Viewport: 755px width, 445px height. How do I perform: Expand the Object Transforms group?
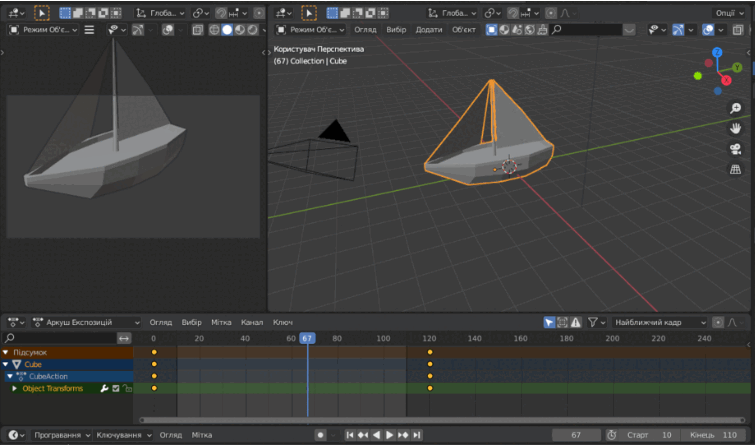(14, 388)
